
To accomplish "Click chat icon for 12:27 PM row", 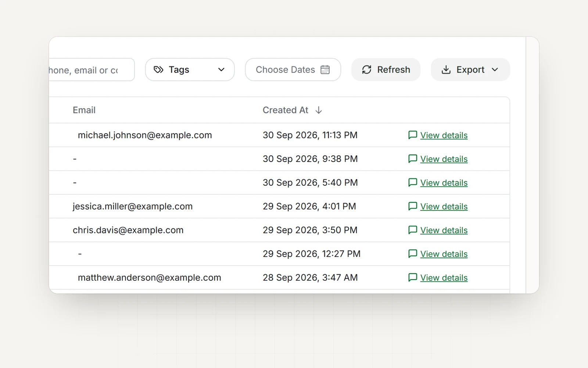I will (x=413, y=254).
